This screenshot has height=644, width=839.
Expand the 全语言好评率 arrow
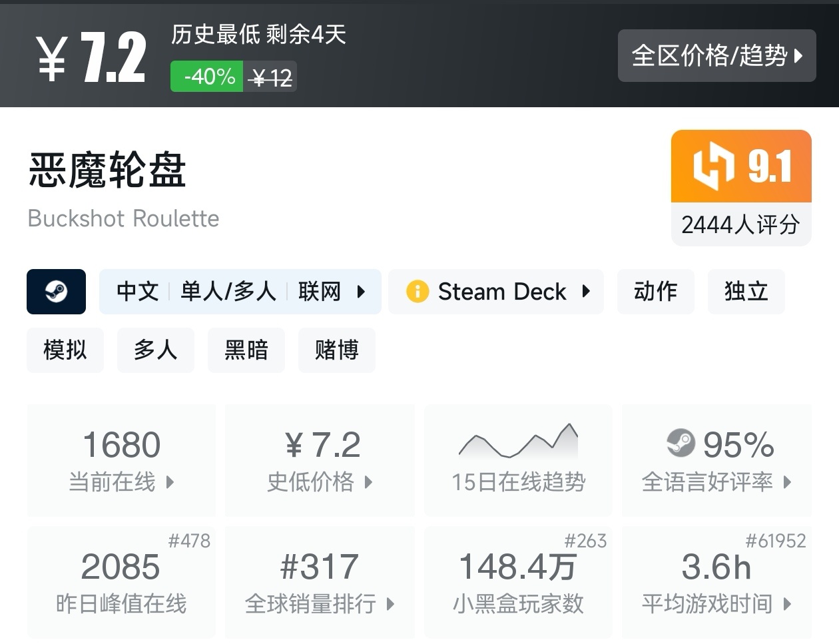coord(787,482)
